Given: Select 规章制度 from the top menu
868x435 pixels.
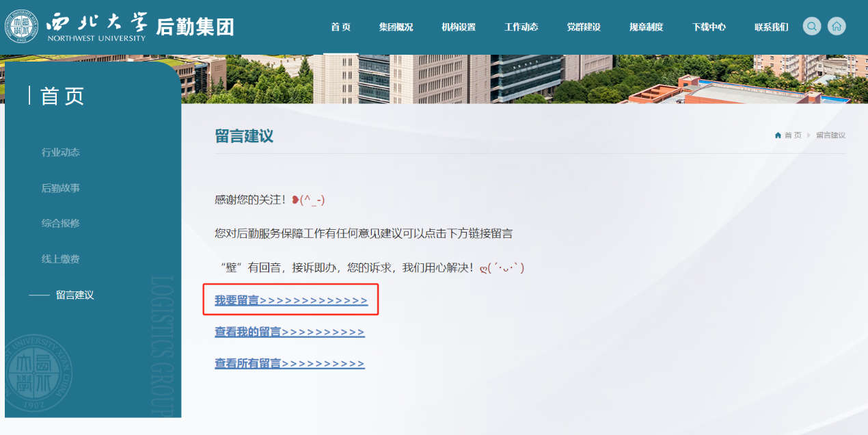Looking at the screenshot, I should coord(646,27).
